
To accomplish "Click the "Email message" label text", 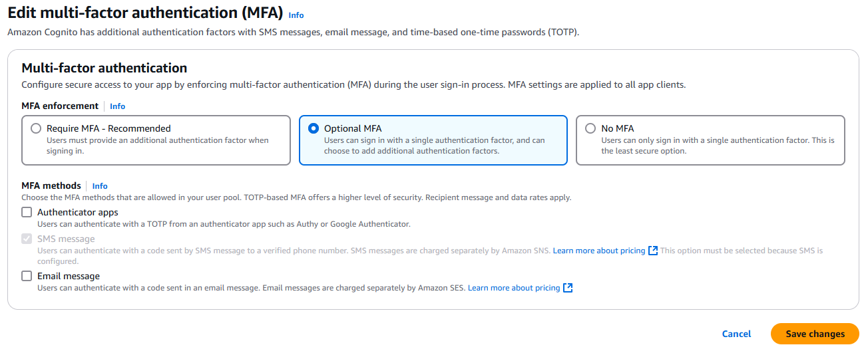I will (x=69, y=276).
